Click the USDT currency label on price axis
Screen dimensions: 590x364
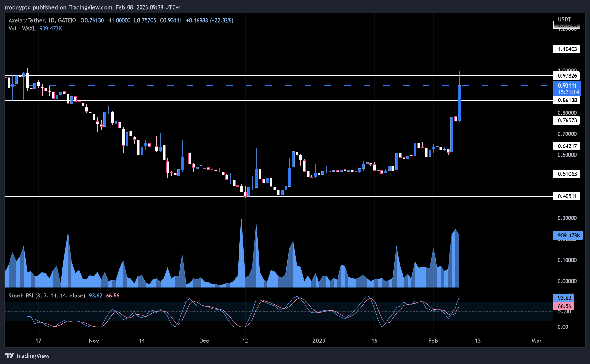coord(565,19)
